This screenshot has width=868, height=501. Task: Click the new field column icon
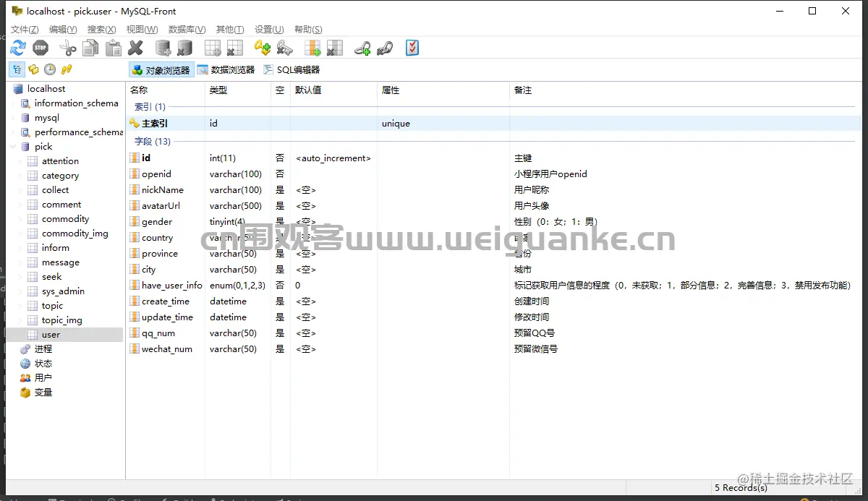click(312, 48)
